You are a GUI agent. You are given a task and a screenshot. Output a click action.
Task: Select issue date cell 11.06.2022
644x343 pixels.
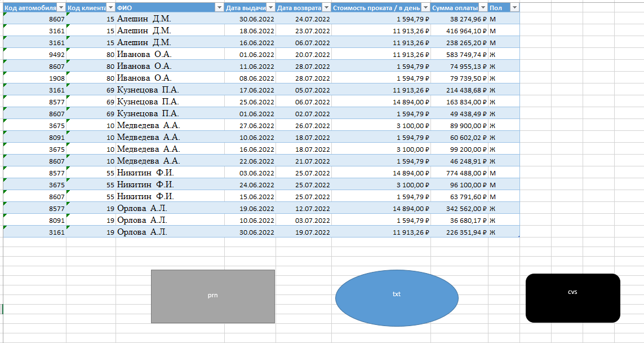pos(250,66)
